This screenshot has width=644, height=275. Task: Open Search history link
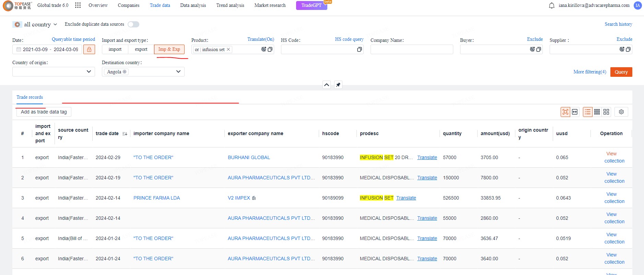pyautogui.click(x=618, y=24)
